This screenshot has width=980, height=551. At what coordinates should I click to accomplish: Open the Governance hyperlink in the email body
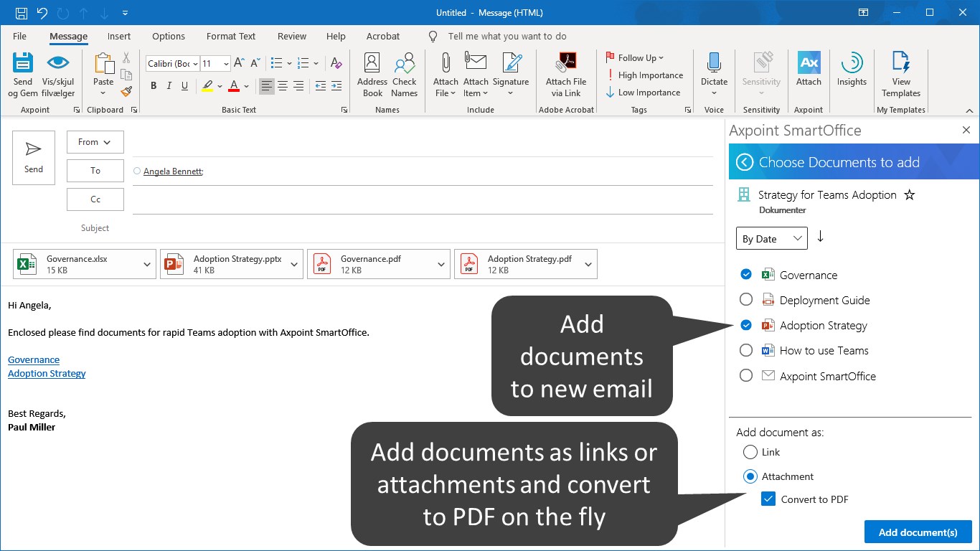34,359
